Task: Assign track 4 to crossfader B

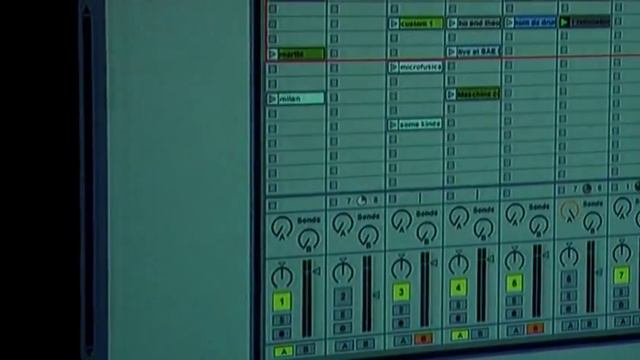Action: click(x=480, y=334)
